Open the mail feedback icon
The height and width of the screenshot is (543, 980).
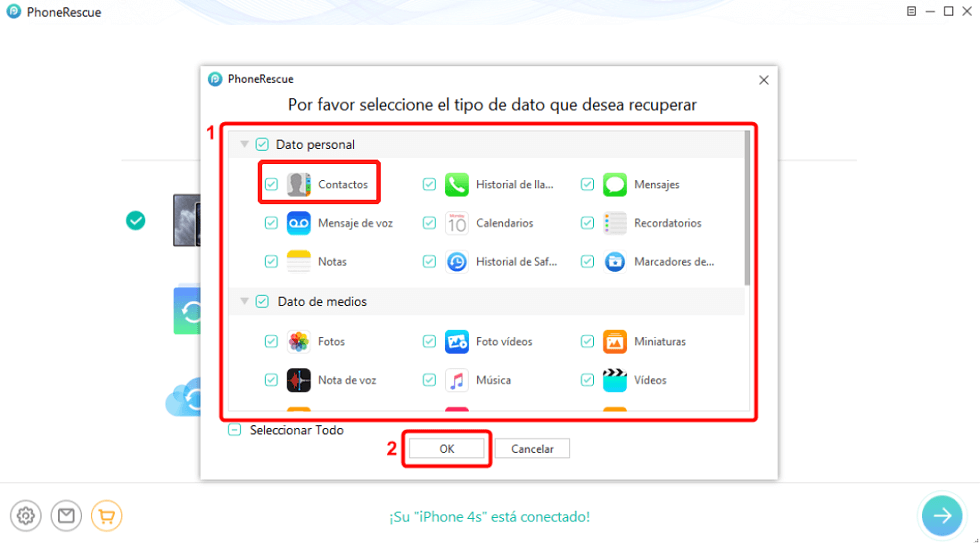pyautogui.click(x=66, y=516)
